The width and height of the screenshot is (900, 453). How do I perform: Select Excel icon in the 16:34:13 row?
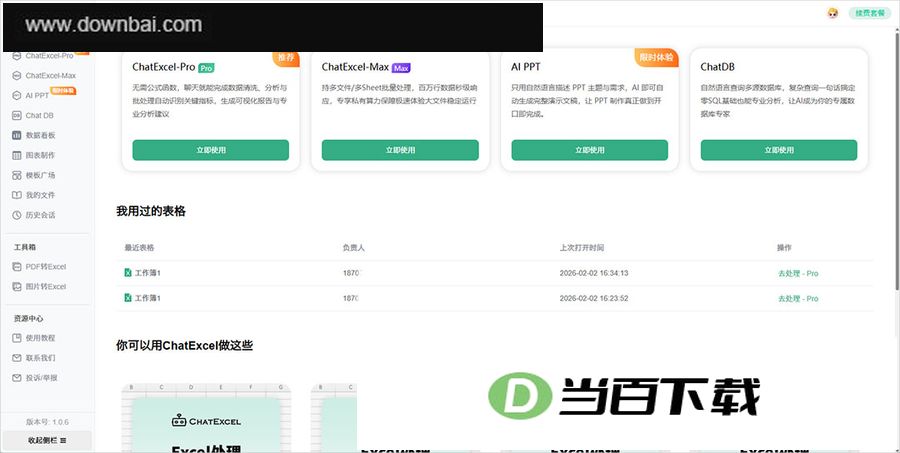tap(128, 273)
